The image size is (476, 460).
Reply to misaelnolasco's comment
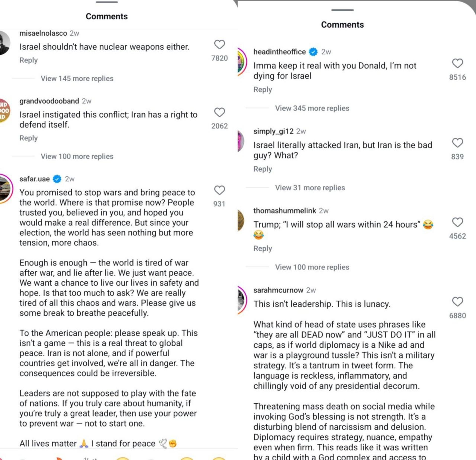pos(29,60)
